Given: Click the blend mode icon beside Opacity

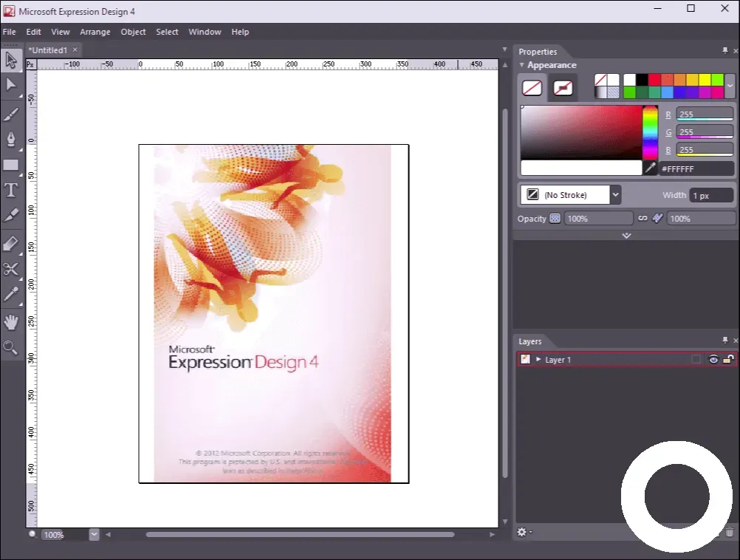Looking at the screenshot, I should coord(555,218).
